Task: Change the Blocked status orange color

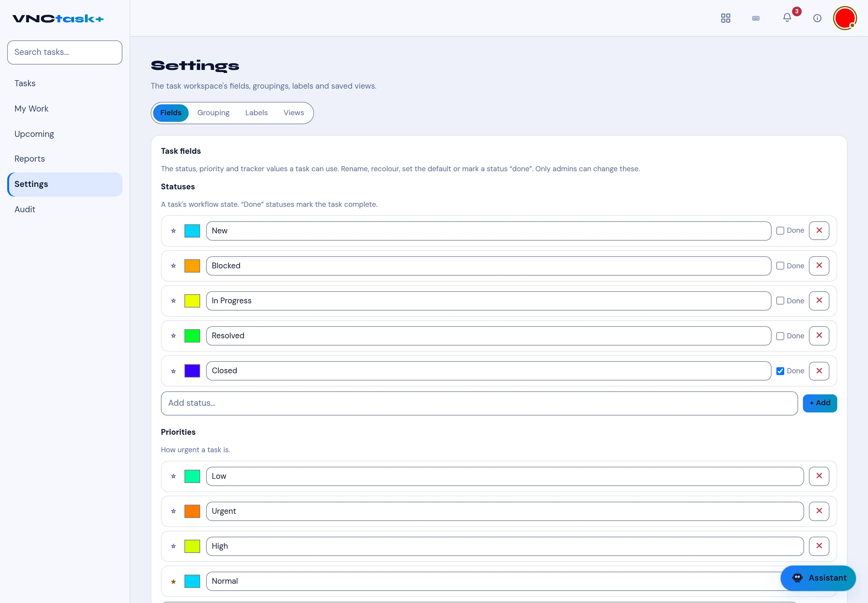Action: [192, 266]
